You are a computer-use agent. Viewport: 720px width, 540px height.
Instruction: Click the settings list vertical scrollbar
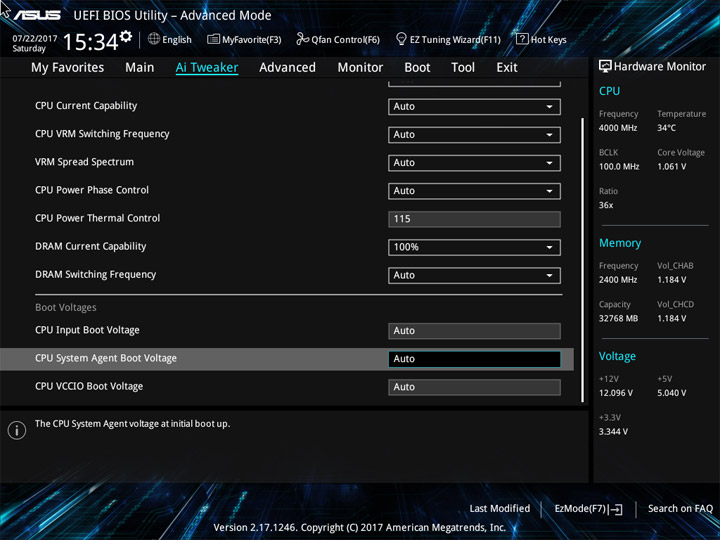(583, 259)
